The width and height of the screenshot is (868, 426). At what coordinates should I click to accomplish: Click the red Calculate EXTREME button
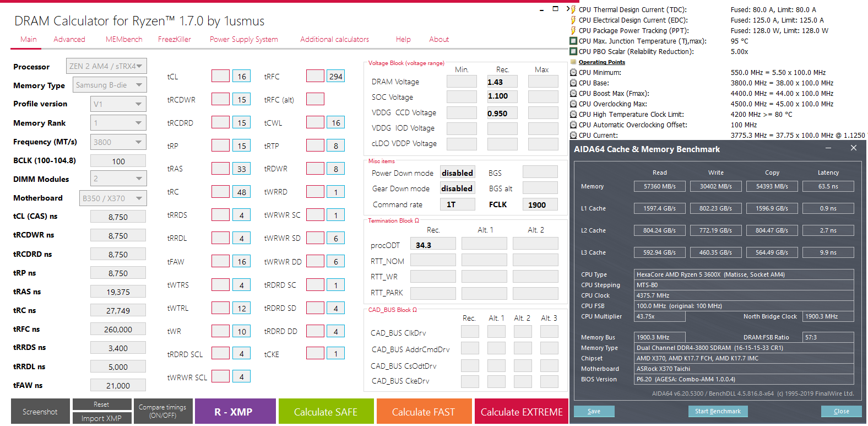tap(522, 411)
